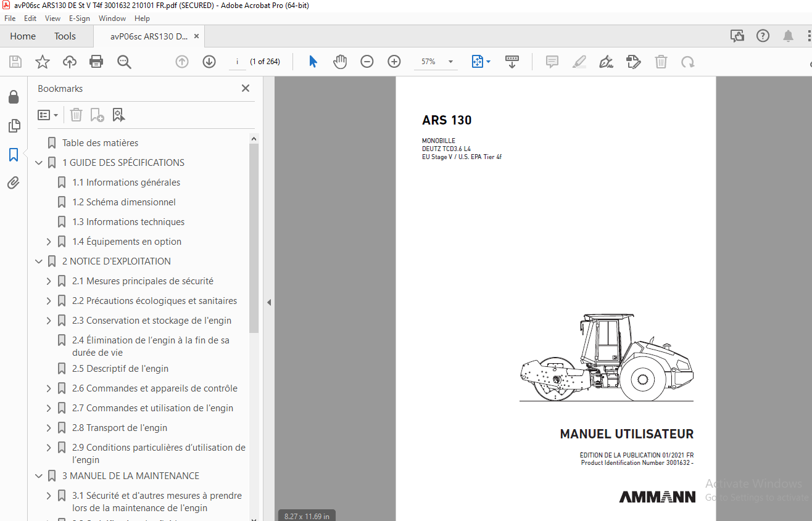Open the fit page options tool

pyautogui.click(x=481, y=62)
